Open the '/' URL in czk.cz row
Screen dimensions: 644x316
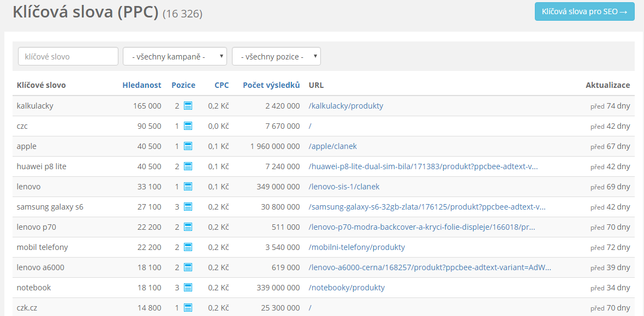[310, 308]
